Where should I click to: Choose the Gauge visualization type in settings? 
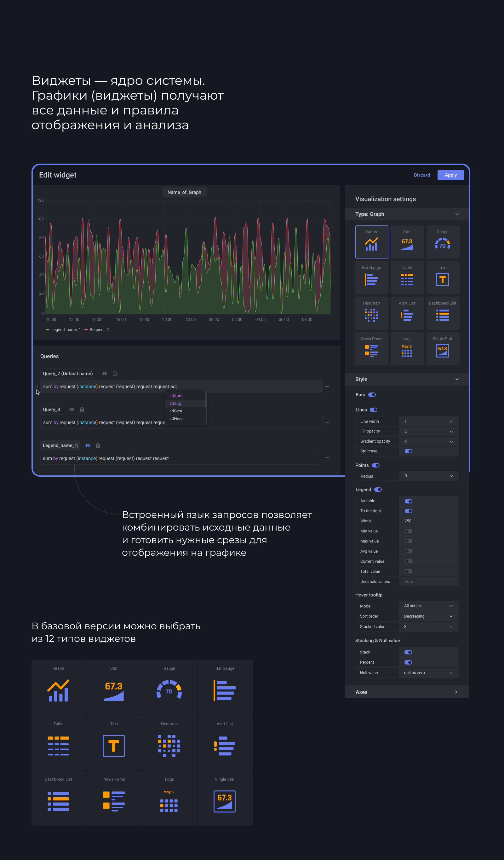(x=442, y=242)
